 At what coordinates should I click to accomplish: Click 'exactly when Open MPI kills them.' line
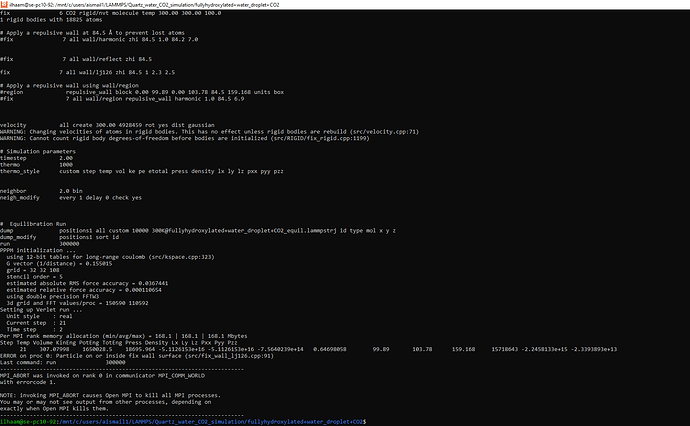(55, 409)
